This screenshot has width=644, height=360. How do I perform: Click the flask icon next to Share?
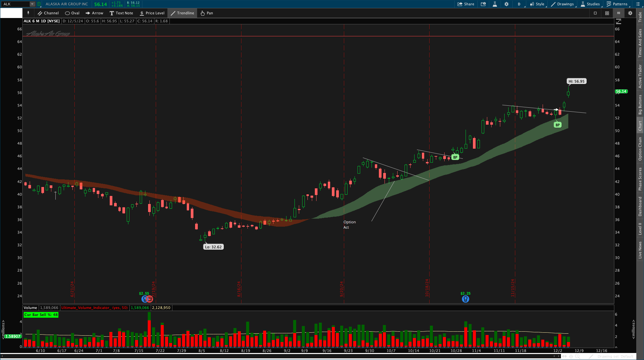click(495, 4)
